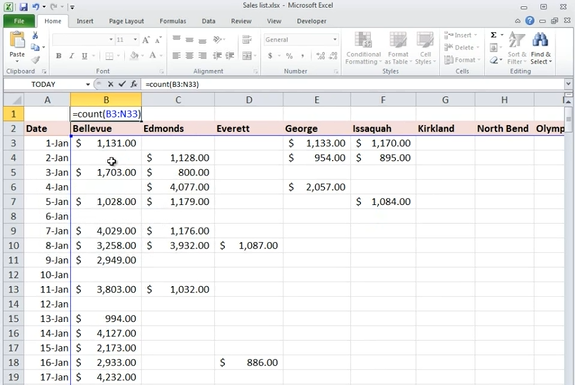Toggle Underline formatting
575x385 pixels.
(x=84, y=56)
